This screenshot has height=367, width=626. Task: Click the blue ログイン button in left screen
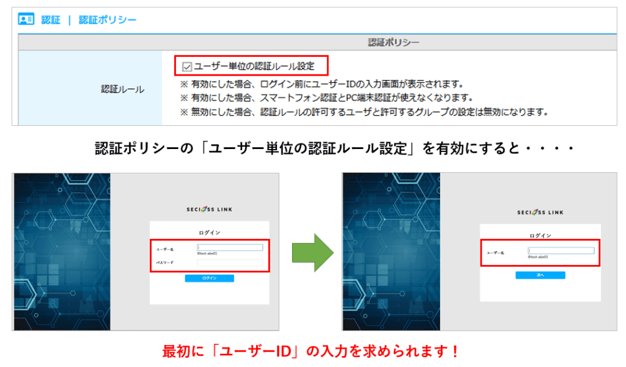pyautogui.click(x=209, y=278)
